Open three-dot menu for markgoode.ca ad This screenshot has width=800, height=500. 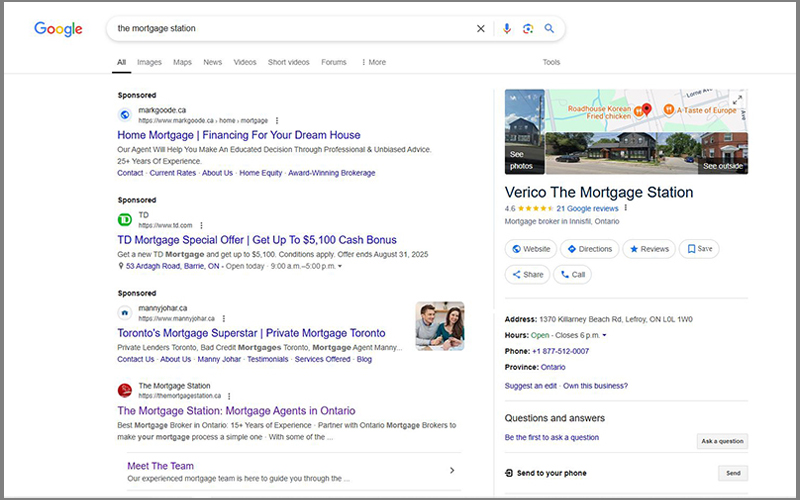(277, 121)
